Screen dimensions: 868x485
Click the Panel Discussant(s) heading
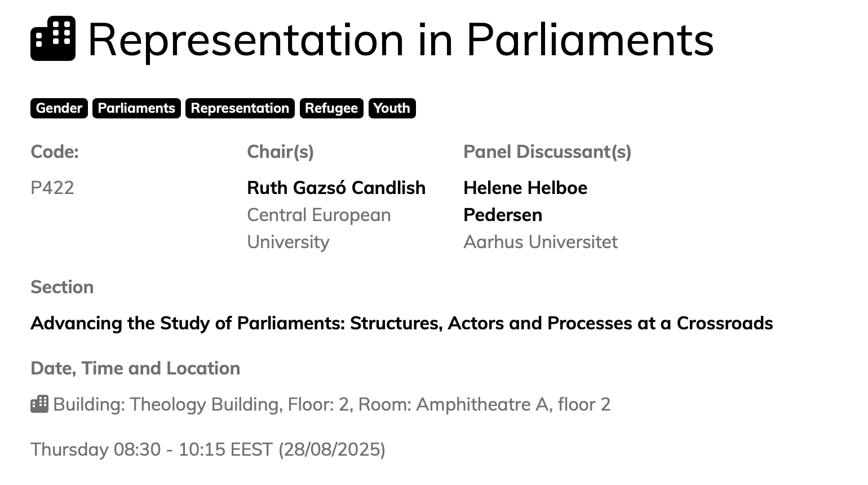coord(547,152)
